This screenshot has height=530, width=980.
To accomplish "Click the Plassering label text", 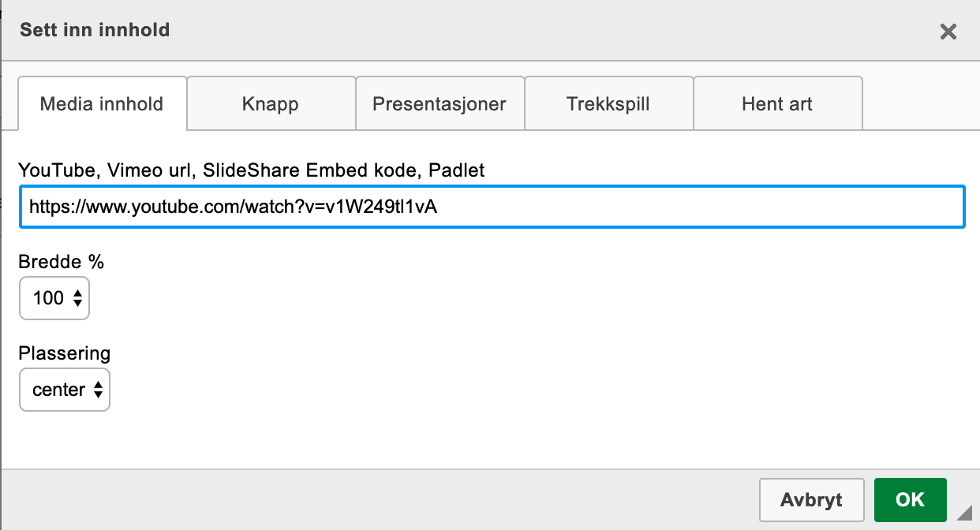I will click(65, 353).
